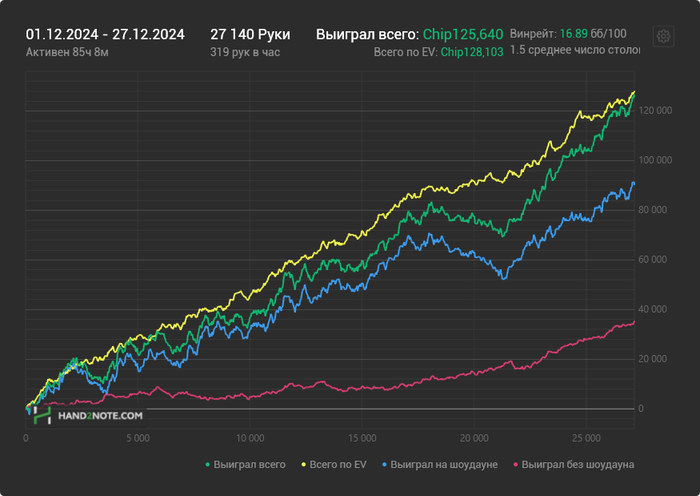This screenshot has width=700, height=496.
Task: Click the 'Всего по EV:' header label
Action: click(x=405, y=52)
